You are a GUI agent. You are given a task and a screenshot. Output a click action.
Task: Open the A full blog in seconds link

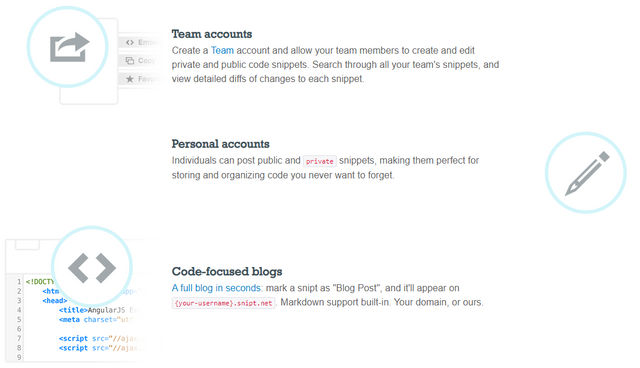[x=217, y=288]
